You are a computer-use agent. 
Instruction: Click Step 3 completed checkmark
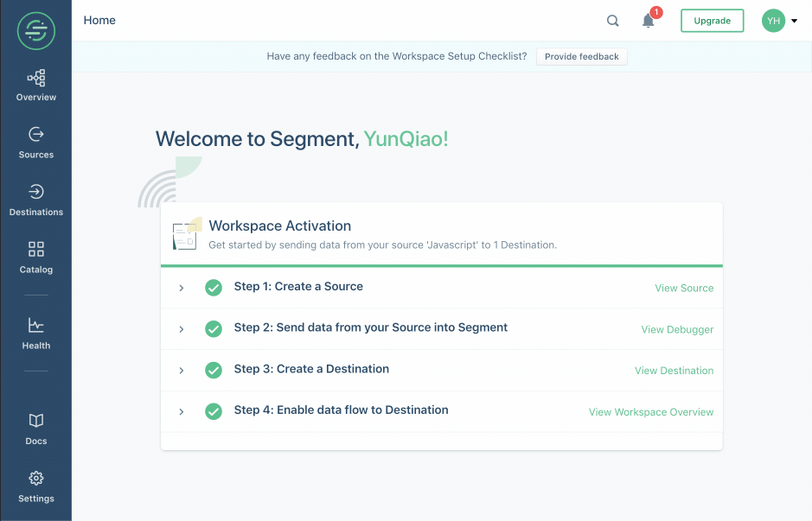214,370
